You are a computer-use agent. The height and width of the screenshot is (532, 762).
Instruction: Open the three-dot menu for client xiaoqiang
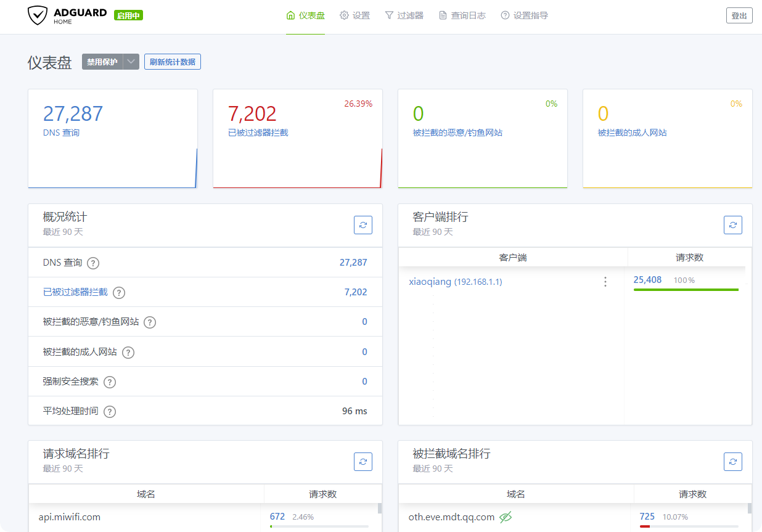[605, 281]
